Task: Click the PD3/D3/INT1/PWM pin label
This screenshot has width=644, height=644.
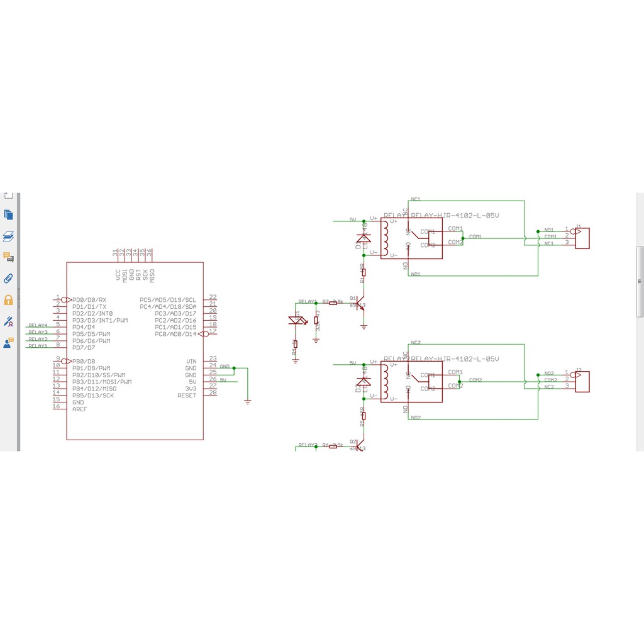Action: click(100, 320)
